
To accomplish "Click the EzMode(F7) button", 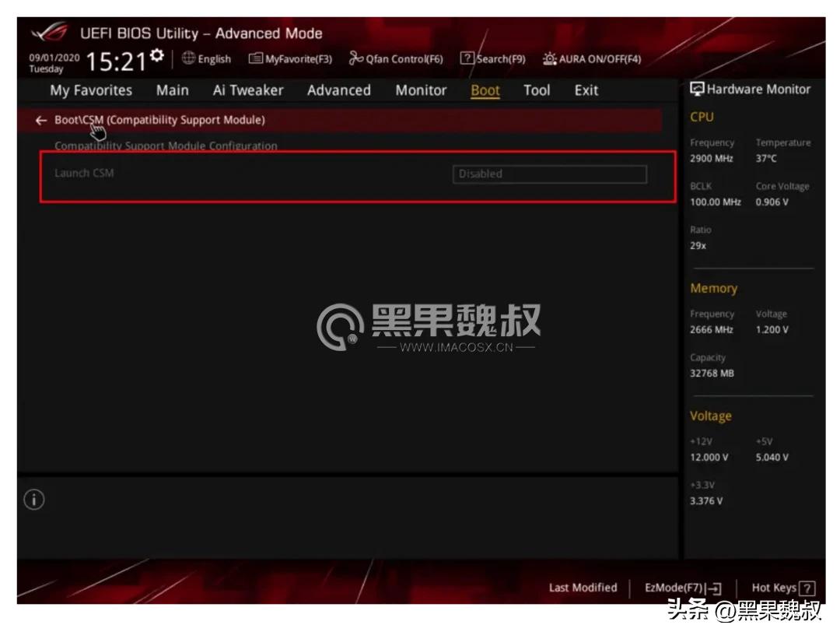I will pos(683,588).
